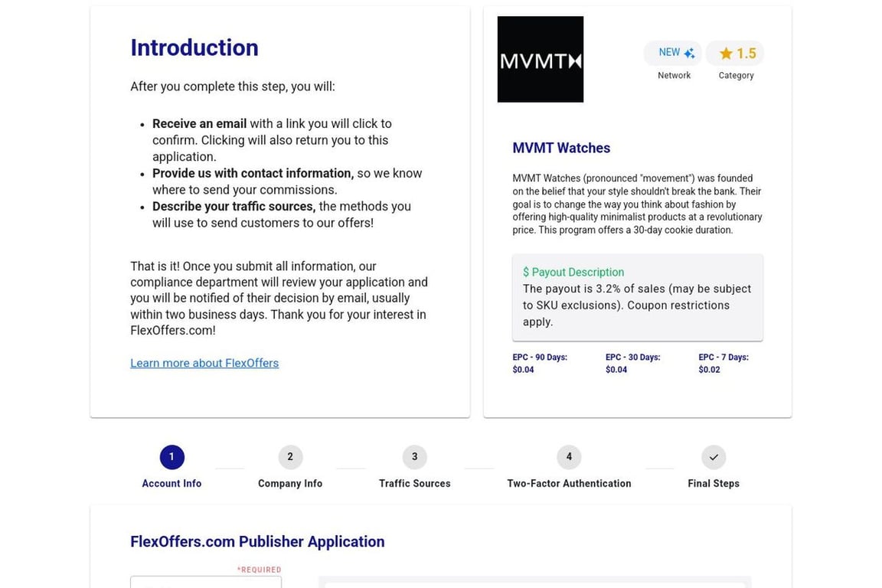Click the EPC - 7 Days value
Image resolution: width=882 pixels, height=588 pixels.
(x=709, y=370)
